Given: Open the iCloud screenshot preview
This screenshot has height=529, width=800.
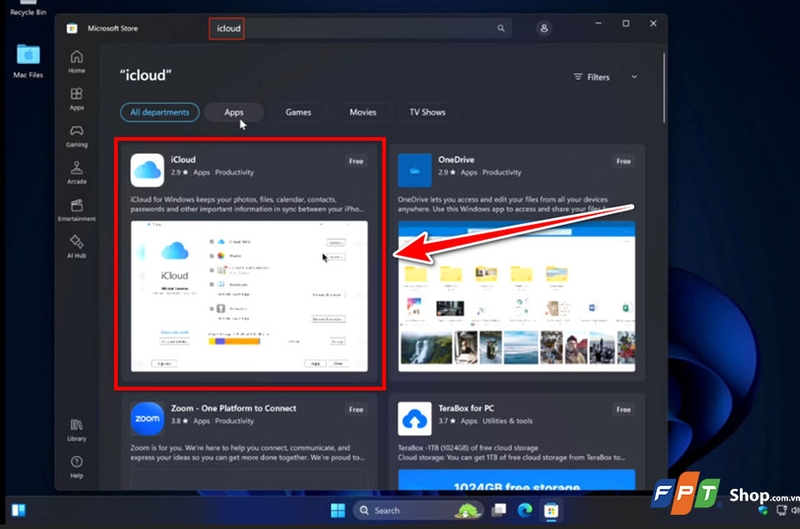Looking at the screenshot, I should [x=249, y=296].
